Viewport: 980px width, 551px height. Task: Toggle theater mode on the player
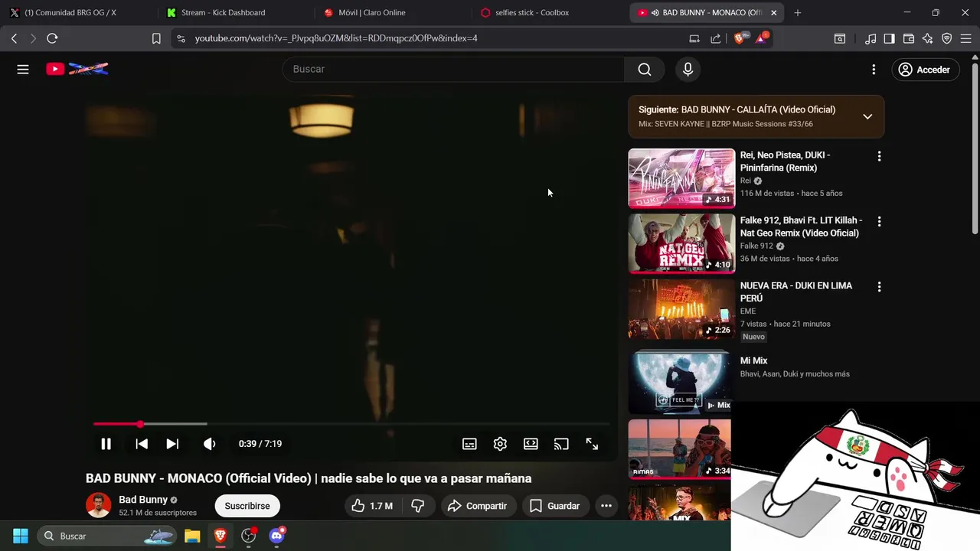click(x=531, y=444)
